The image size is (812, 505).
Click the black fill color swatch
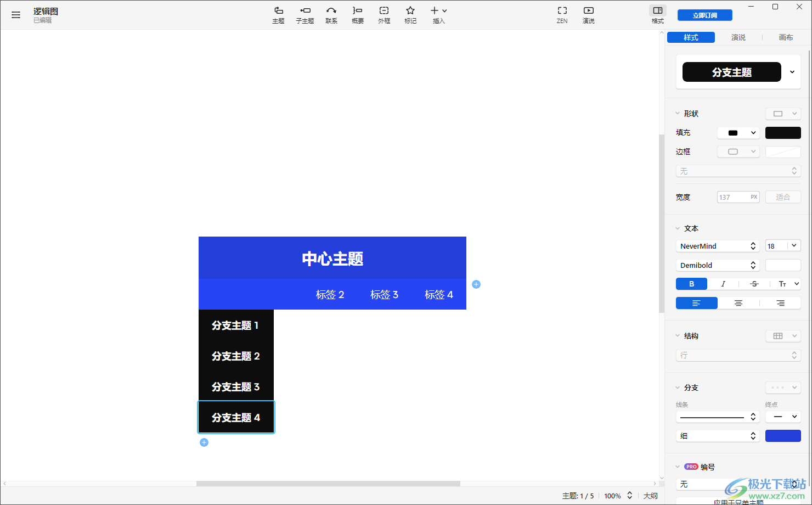(783, 133)
